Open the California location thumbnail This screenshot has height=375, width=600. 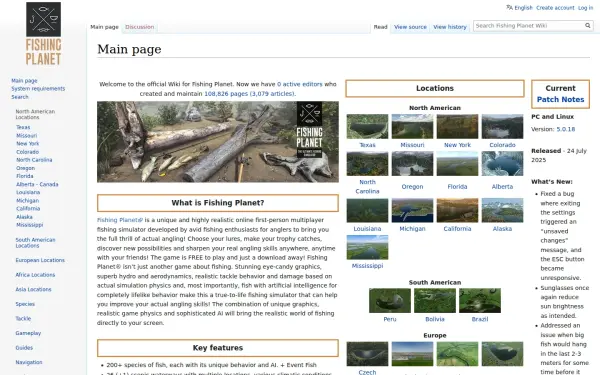[457, 210]
